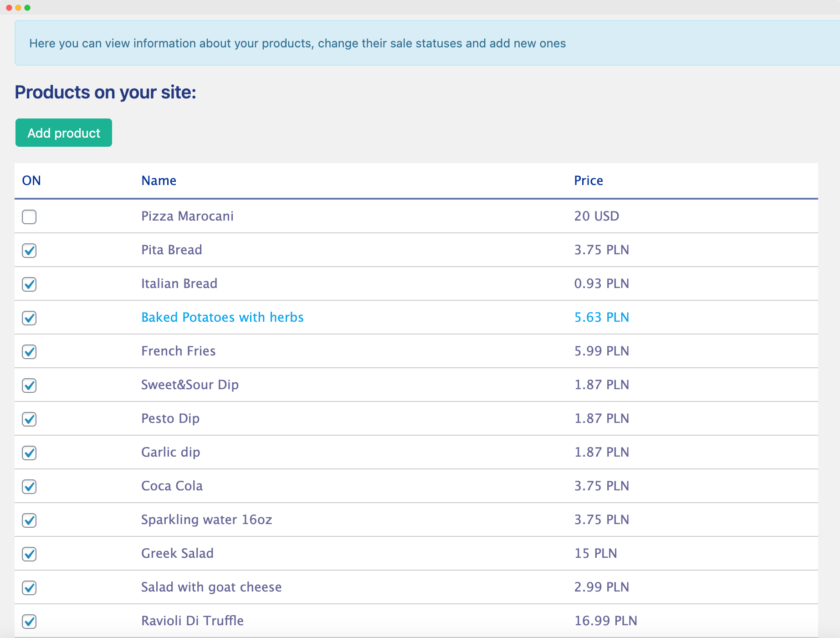Uncheck the Pita Bread checkbox
Image resolution: width=840 pixels, height=638 pixels.
click(29, 251)
